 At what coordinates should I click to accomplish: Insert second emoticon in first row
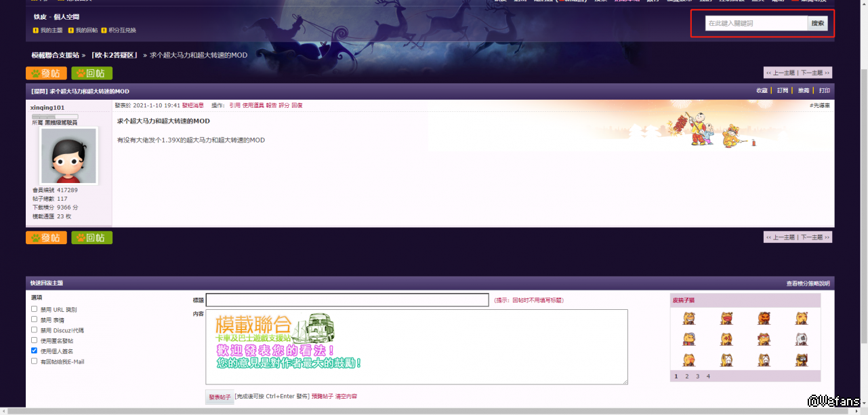tap(726, 318)
